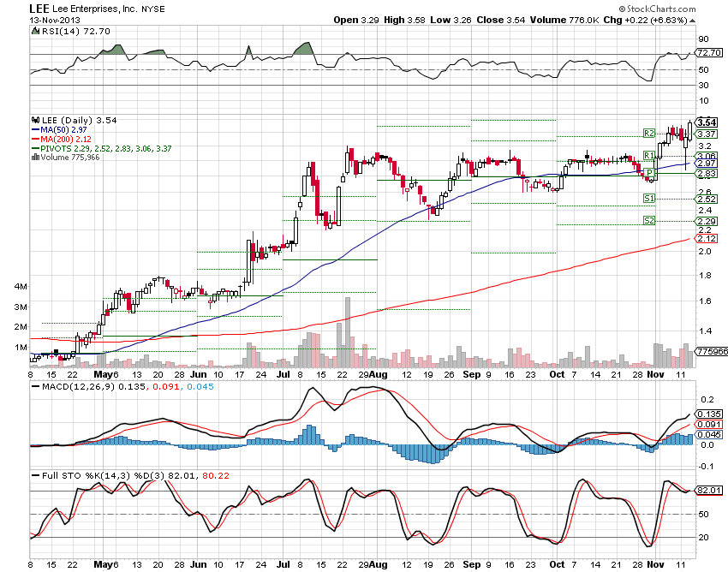Click the RSI(14) 72.70 legend label
728x572 pixels.
click(x=76, y=31)
